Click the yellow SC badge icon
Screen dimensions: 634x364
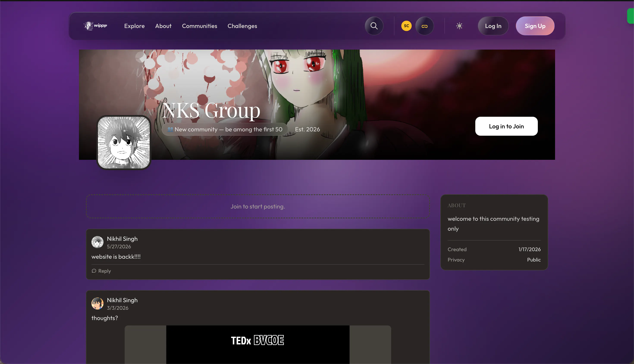(x=406, y=26)
